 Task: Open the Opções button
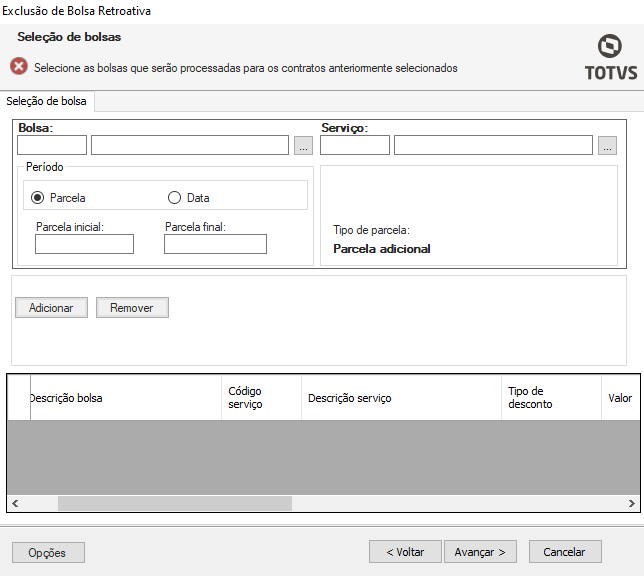coord(48,552)
